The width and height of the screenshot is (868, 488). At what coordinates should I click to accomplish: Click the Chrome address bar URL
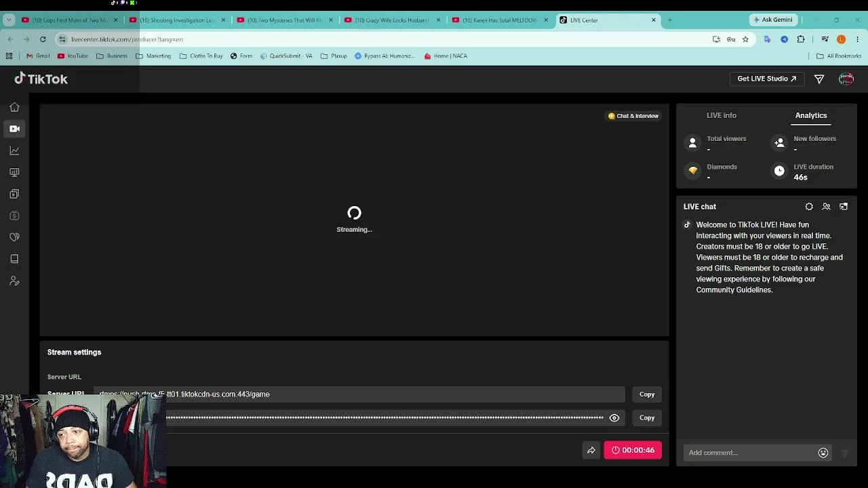pyautogui.click(x=127, y=39)
